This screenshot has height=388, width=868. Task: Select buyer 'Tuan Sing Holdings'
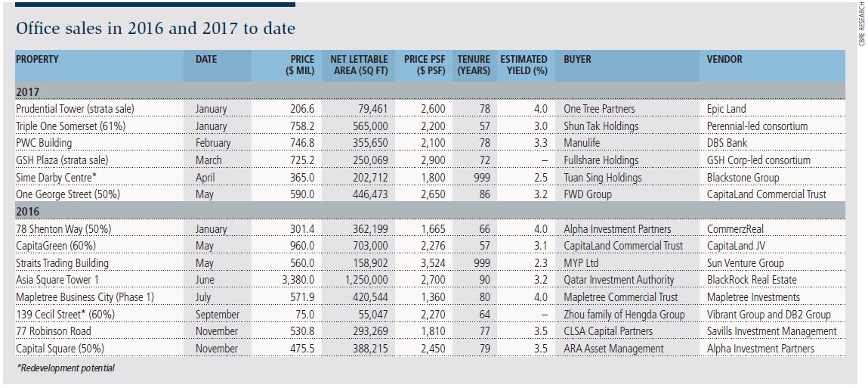pos(603,178)
